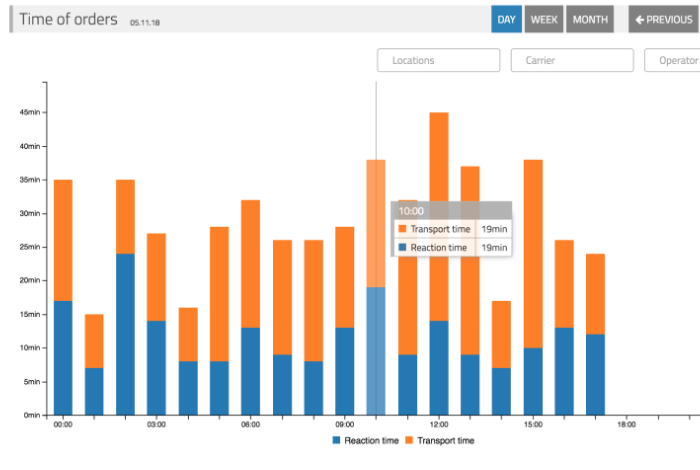Click the 45min y-axis label
This screenshot has height=470, width=700.
(30, 112)
